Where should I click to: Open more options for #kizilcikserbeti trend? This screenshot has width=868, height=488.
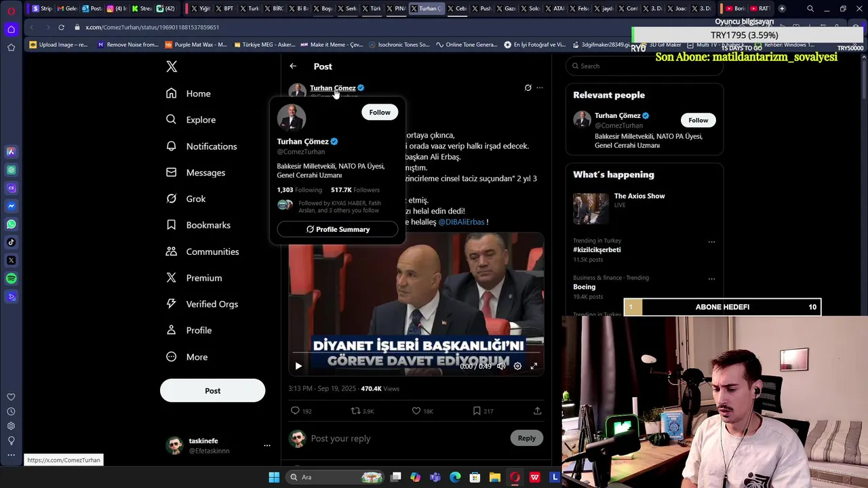(711, 242)
